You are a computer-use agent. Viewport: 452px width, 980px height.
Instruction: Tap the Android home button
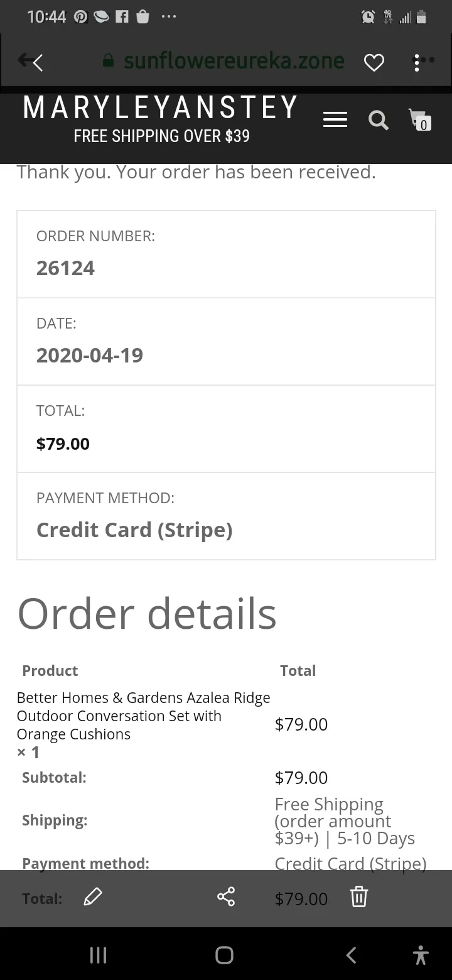click(225, 955)
